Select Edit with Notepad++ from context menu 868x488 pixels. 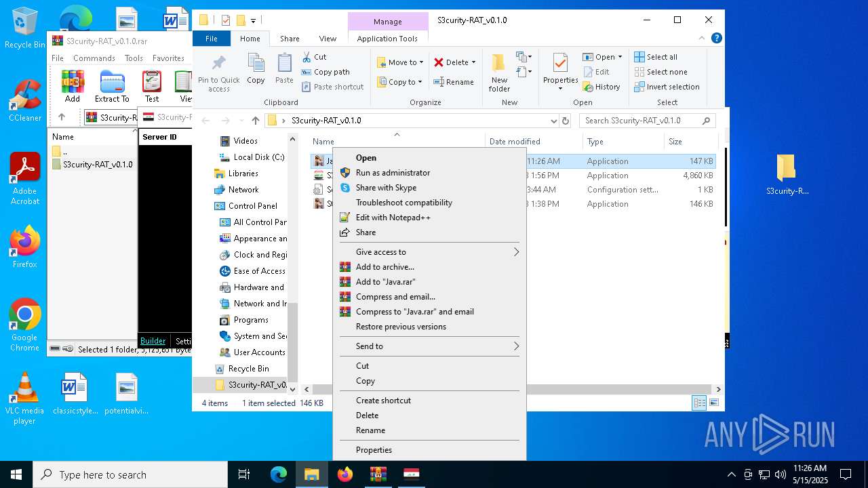tap(429, 218)
